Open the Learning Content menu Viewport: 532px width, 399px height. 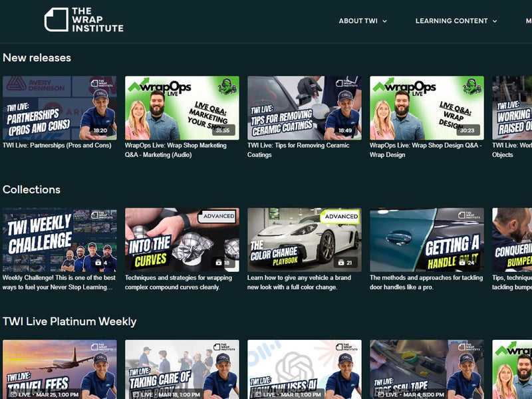(x=456, y=21)
